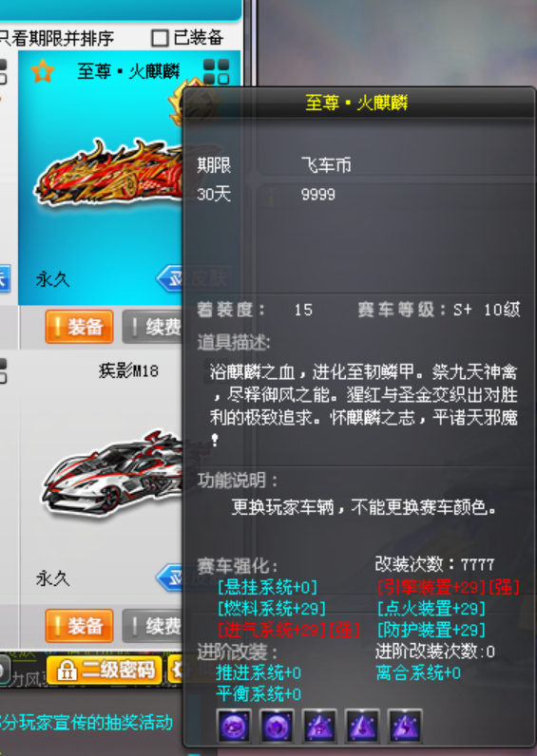Click 续费 button under 火麒麟
Screen dimensions: 537x756
coord(153,327)
